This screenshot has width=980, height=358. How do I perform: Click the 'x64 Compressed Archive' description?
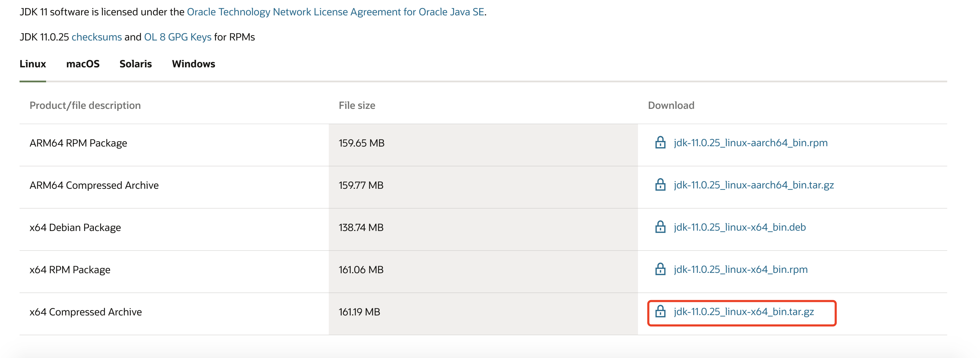click(86, 312)
